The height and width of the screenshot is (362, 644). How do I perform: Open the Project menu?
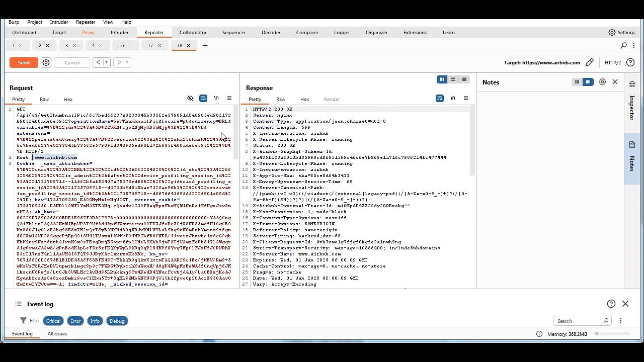[x=35, y=22]
